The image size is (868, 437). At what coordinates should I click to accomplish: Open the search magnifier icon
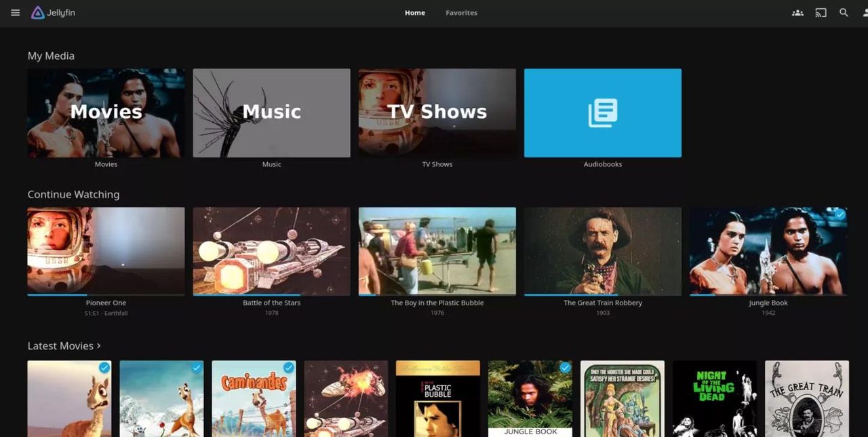click(x=844, y=13)
